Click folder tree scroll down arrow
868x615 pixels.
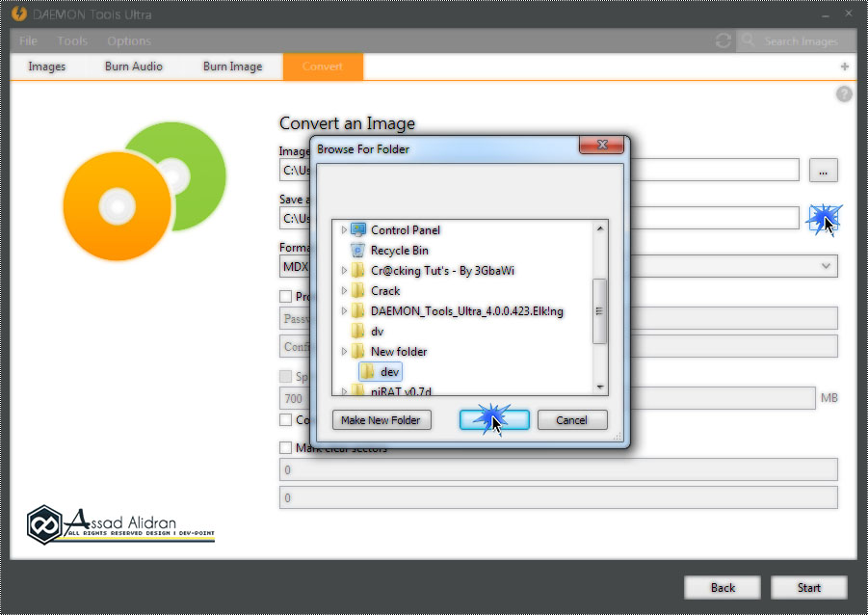(x=600, y=387)
